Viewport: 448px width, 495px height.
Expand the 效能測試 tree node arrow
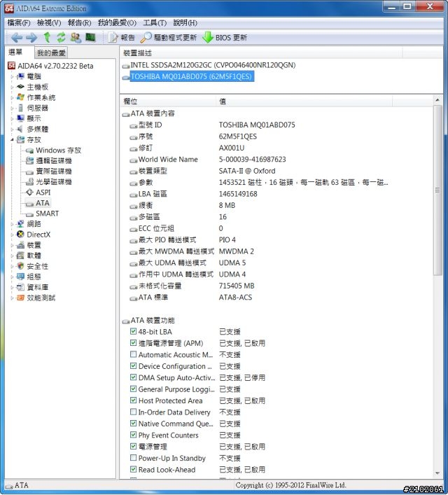(12, 298)
